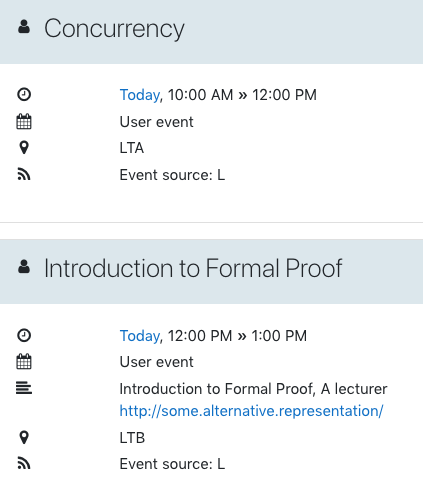
Task: Click the calendar icon in Formal Proof event
Action: point(24,362)
